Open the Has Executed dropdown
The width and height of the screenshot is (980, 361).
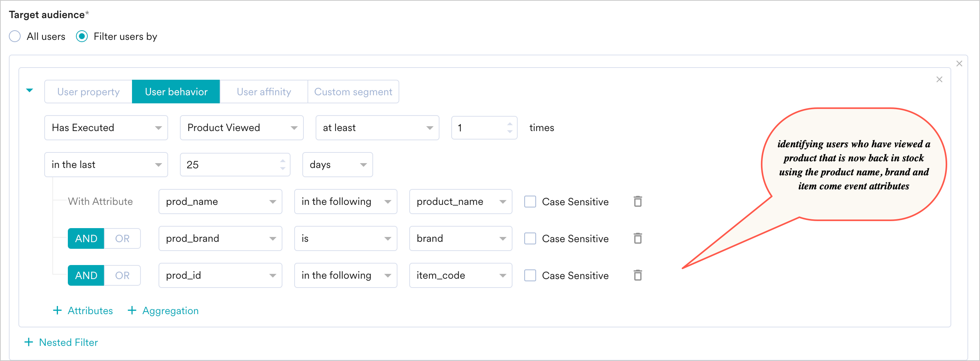[106, 128]
